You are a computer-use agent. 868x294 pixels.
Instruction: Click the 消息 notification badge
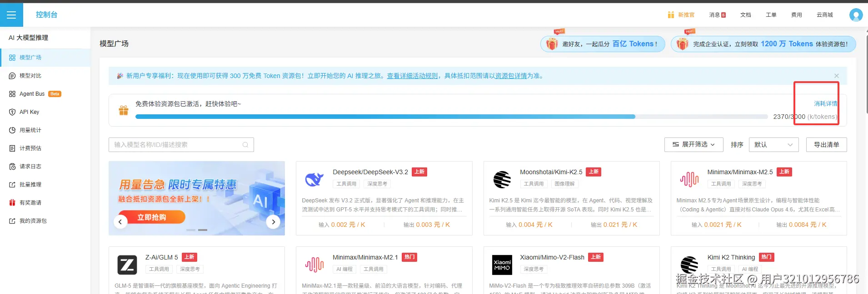coord(723,15)
